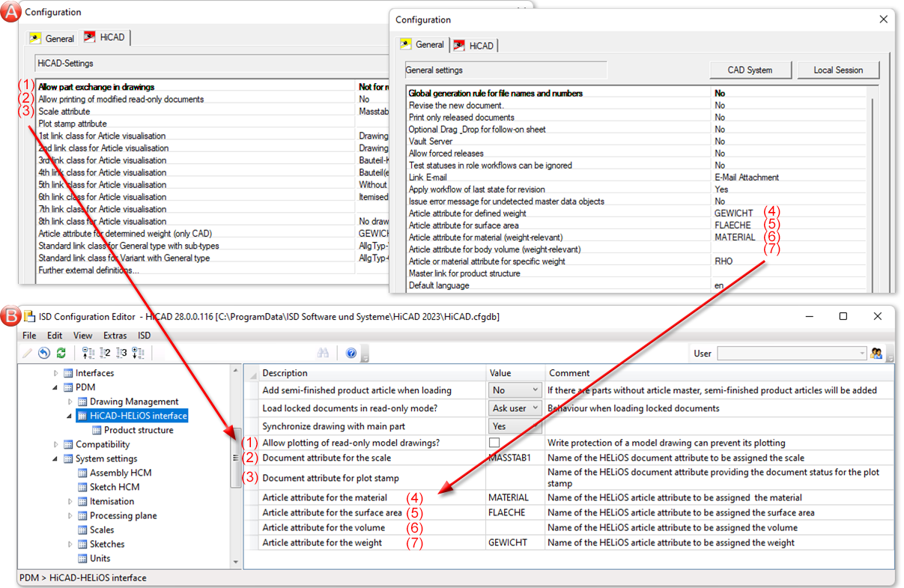This screenshot has width=904, height=588.
Task: Click the GEWICHT value in the editor table
Action: click(515, 542)
